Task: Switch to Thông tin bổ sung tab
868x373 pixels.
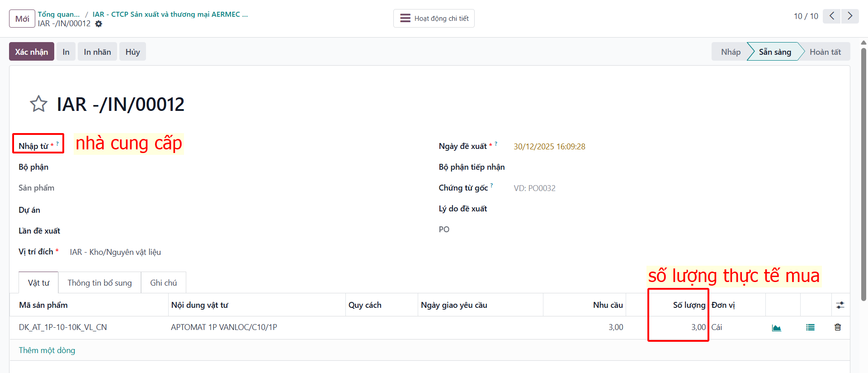Action: (99, 282)
